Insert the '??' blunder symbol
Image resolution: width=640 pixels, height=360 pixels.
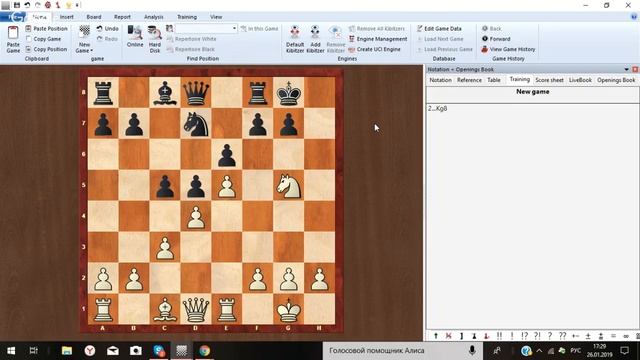tap(562, 336)
